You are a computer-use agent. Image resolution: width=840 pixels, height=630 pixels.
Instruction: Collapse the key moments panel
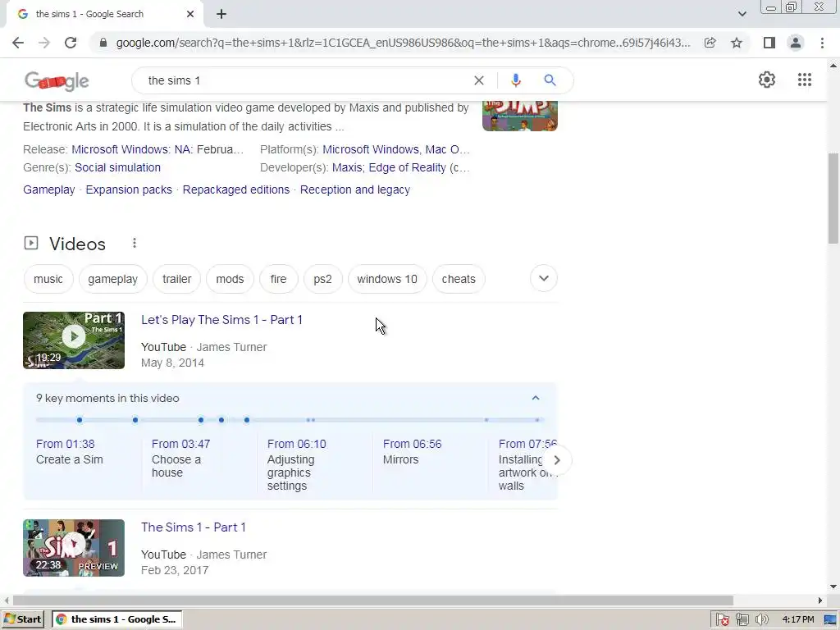(535, 398)
